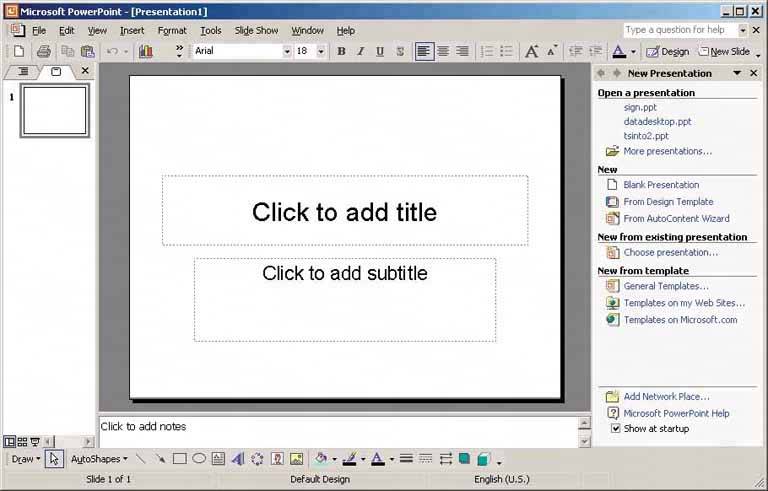
Task: Insert Clip Art from the Draw toolbar
Action: pos(277,459)
